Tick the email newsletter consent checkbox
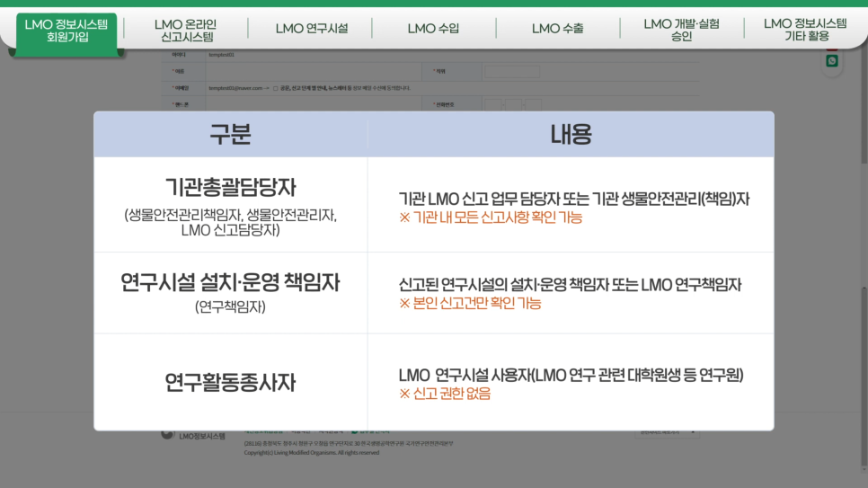 coord(276,88)
